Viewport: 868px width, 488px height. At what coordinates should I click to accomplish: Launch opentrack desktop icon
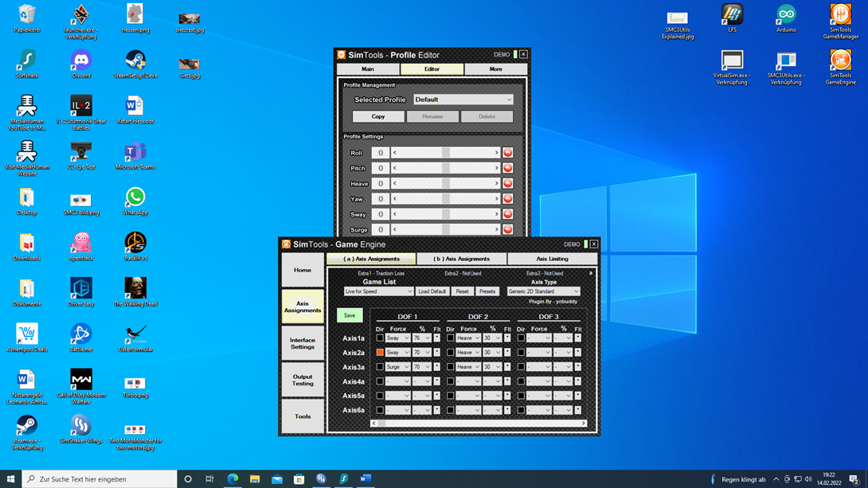pos(80,246)
